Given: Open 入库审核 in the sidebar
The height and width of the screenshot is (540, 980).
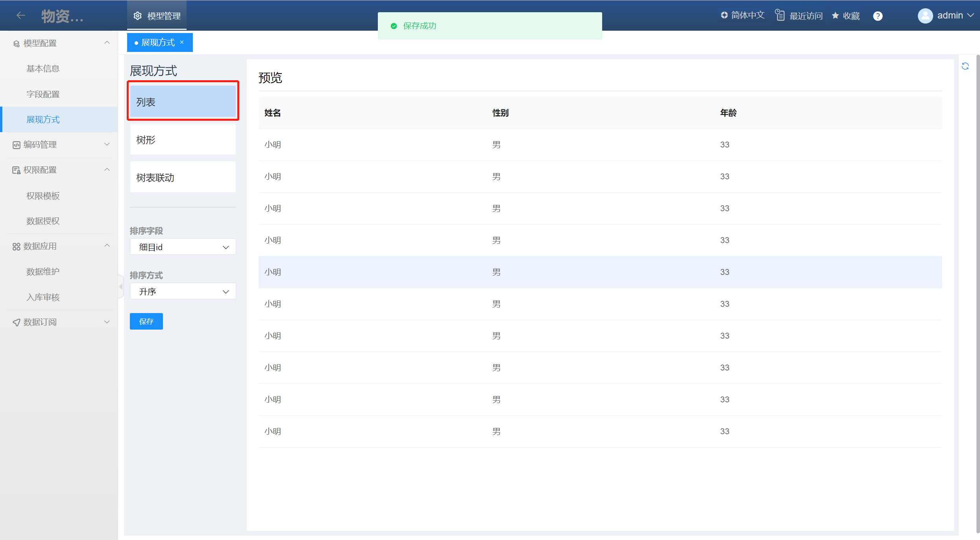Looking at the screenshot, I should click(x=43, y=297).
